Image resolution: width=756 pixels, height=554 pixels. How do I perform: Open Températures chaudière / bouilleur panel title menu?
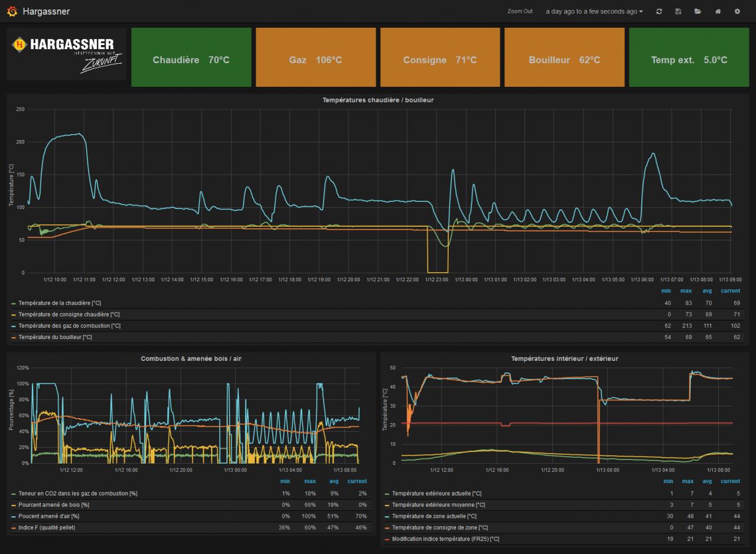pyautogui.click(x=378, y=100)
